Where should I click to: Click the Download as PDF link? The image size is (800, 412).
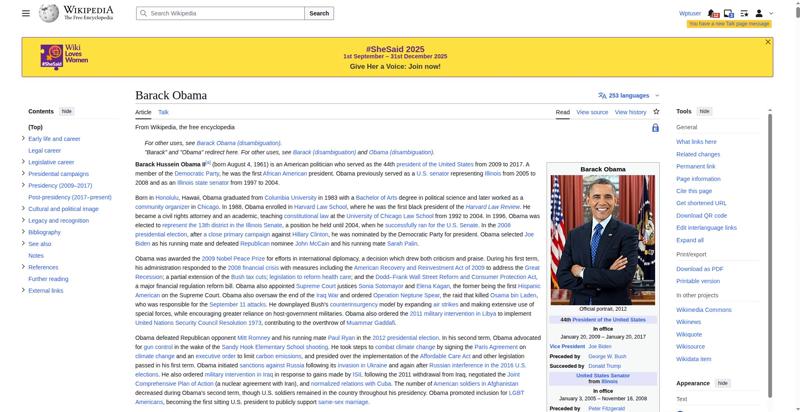pyautogui.click(x=699, y=269)
